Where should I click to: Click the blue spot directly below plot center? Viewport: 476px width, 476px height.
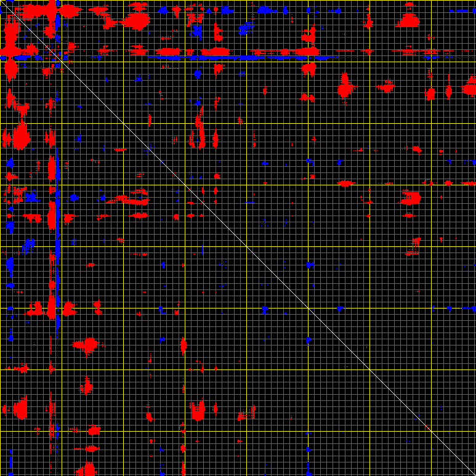click(x=265, y=309)
